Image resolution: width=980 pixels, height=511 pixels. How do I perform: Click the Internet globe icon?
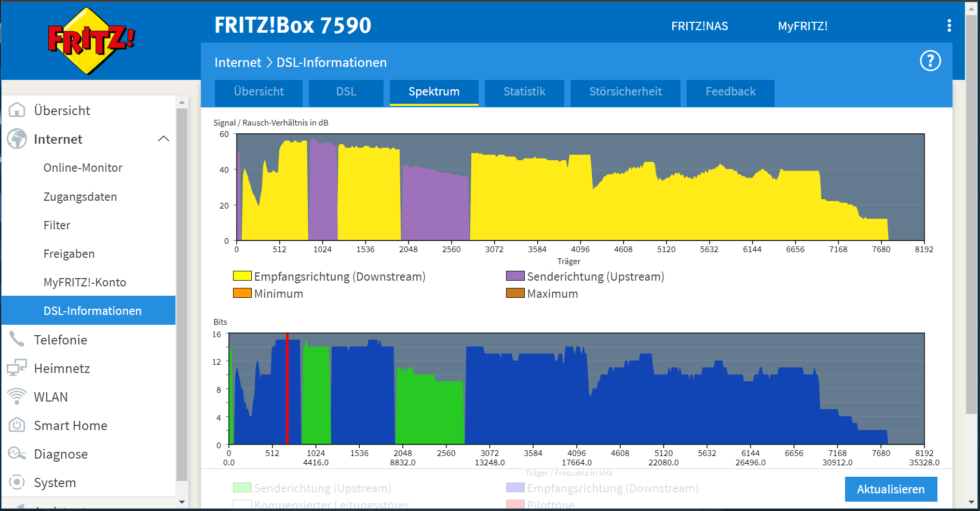pyautogui.click(x=17, y=139)
